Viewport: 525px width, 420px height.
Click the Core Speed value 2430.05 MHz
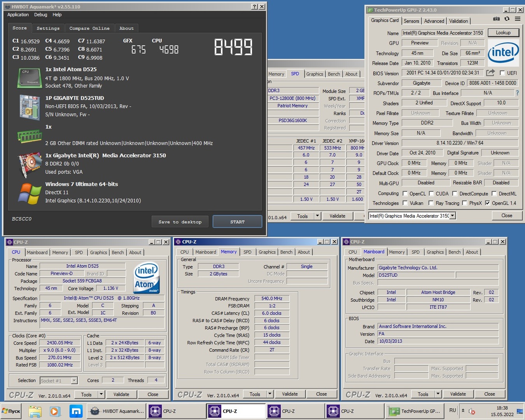[x=60, y=343]
